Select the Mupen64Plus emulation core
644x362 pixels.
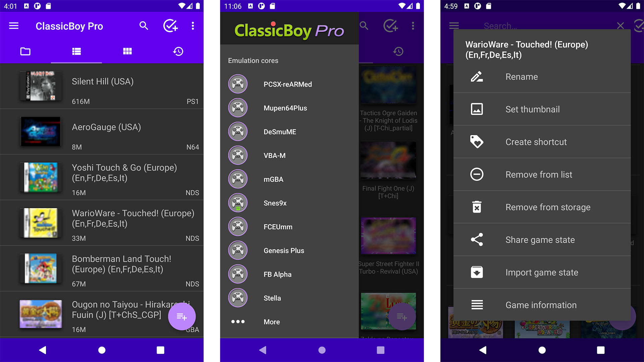285,108
